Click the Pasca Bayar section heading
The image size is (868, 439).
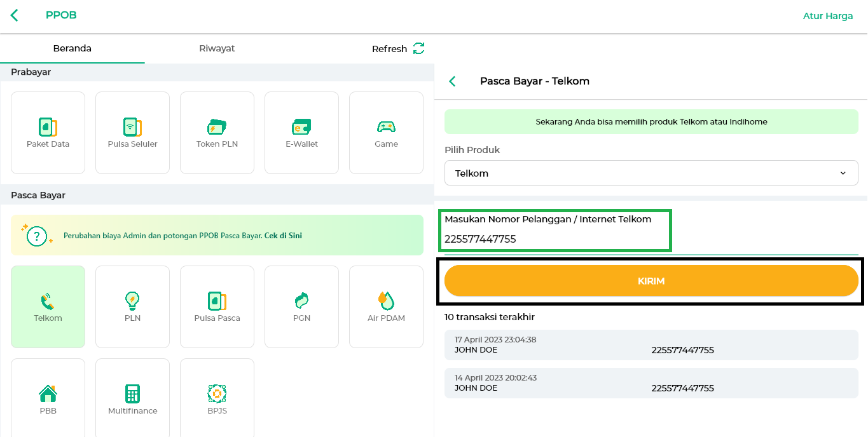point(38,196)
